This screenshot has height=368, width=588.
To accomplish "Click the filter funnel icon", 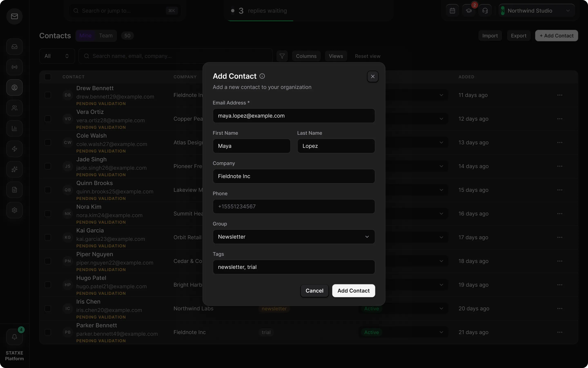I will (x=282, y=56).
